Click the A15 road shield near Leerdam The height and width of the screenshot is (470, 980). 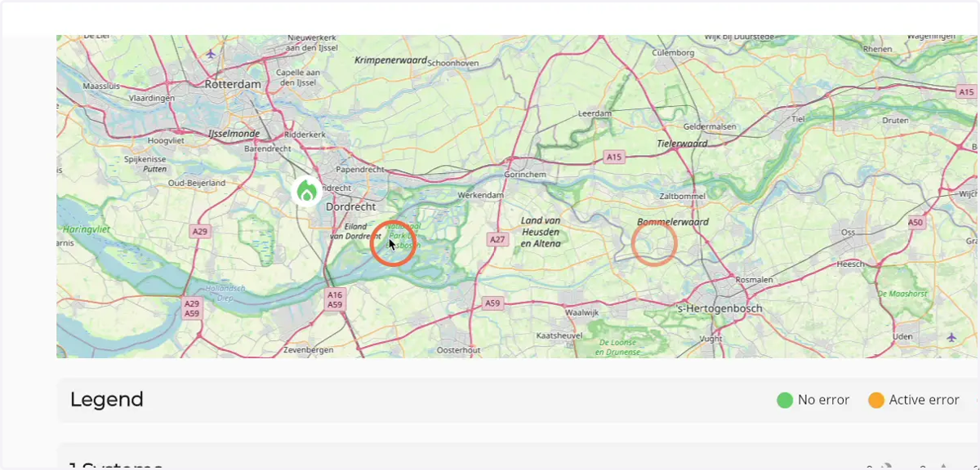click(x=614, y=156)
